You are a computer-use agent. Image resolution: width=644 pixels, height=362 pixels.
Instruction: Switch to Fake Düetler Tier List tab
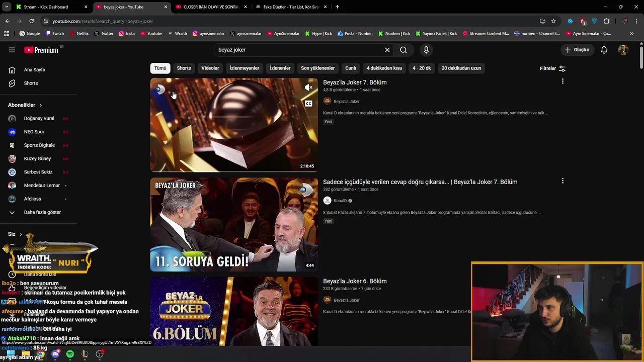pos(291,7)
